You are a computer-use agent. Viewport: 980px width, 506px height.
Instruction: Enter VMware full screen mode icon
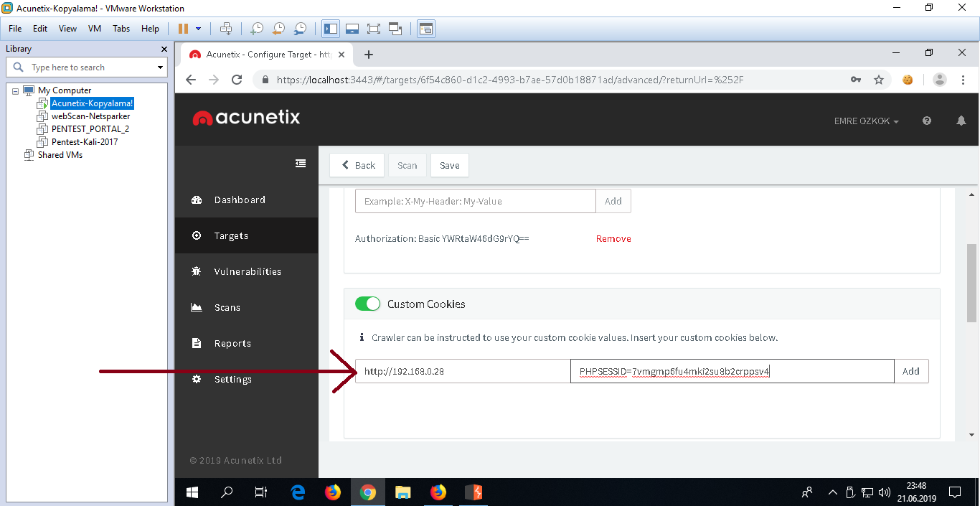tap(373, 29)
